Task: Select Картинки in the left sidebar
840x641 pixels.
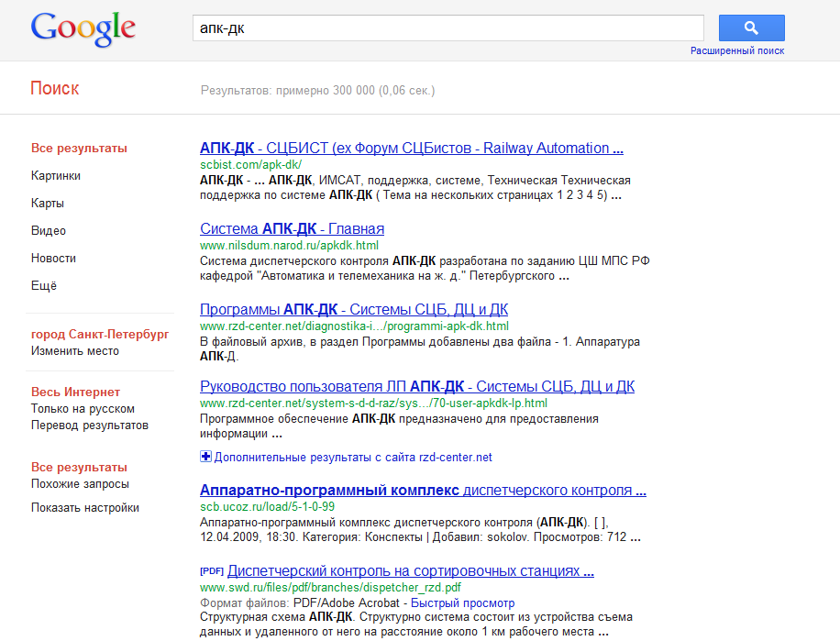Action: pos(56,176)
